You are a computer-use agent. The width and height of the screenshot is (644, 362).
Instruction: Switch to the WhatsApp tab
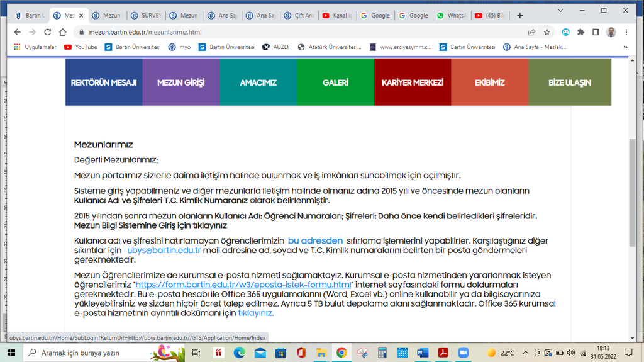452,16
